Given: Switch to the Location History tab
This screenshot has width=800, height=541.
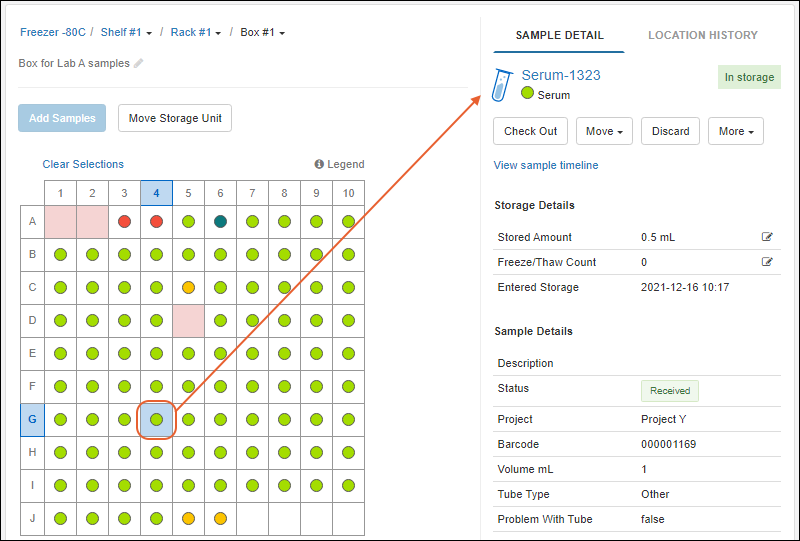Looking at the screenshot, I should pyautogui.click(x=702, y=35).
